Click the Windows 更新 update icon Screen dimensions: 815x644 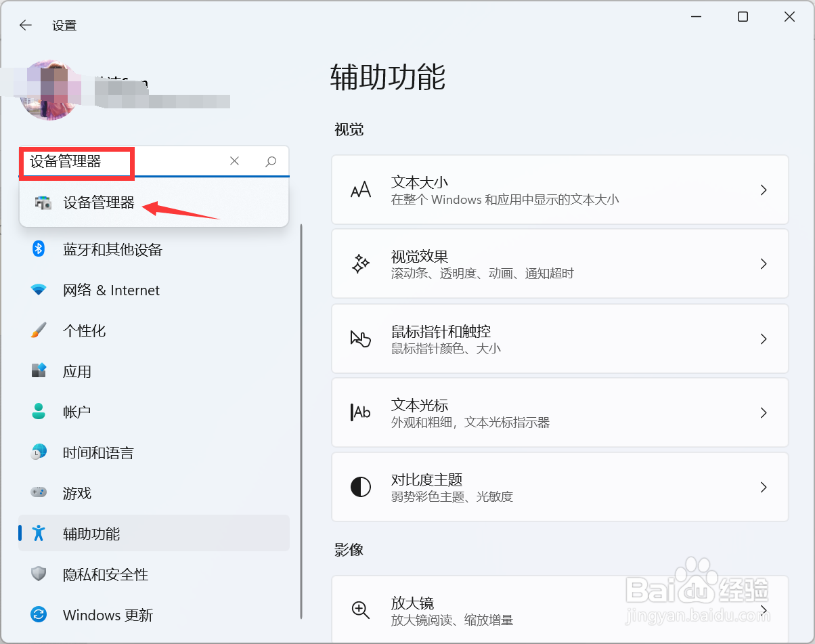tap(39, 615)
